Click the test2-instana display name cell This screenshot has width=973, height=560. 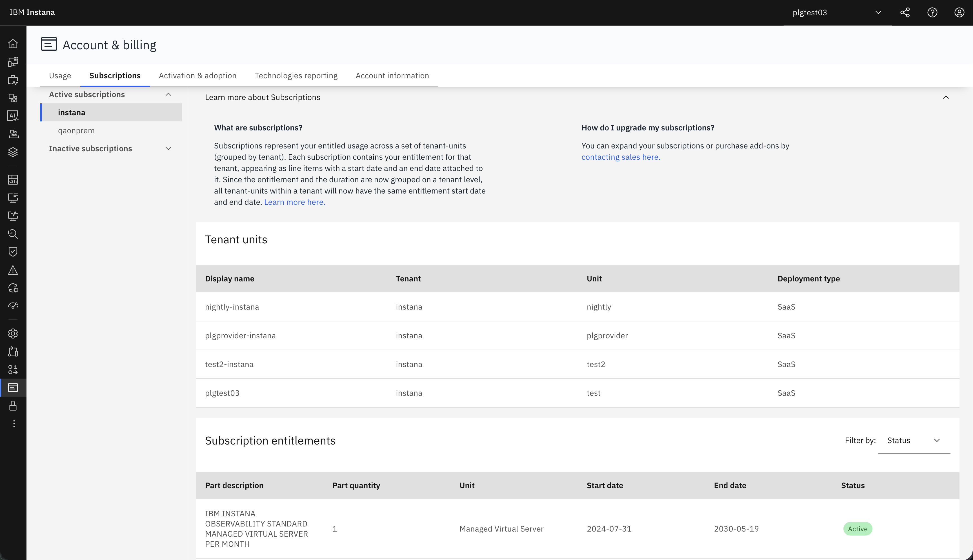pos(229,365)
